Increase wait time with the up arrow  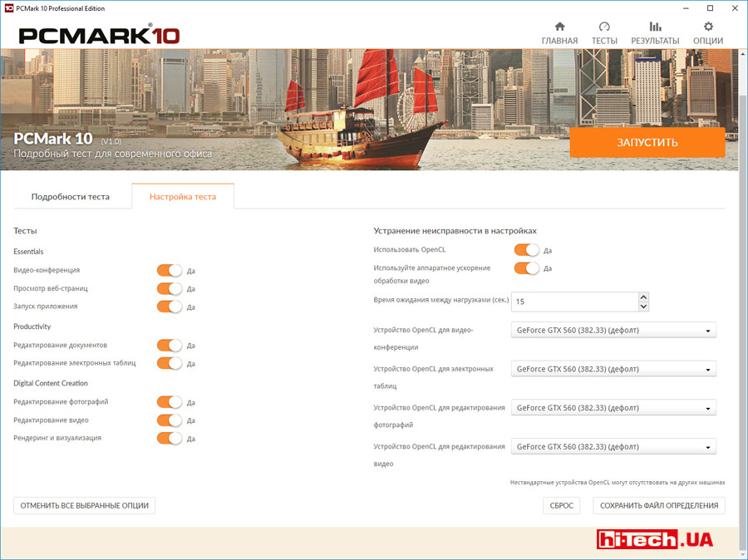[x=644, y=297]
